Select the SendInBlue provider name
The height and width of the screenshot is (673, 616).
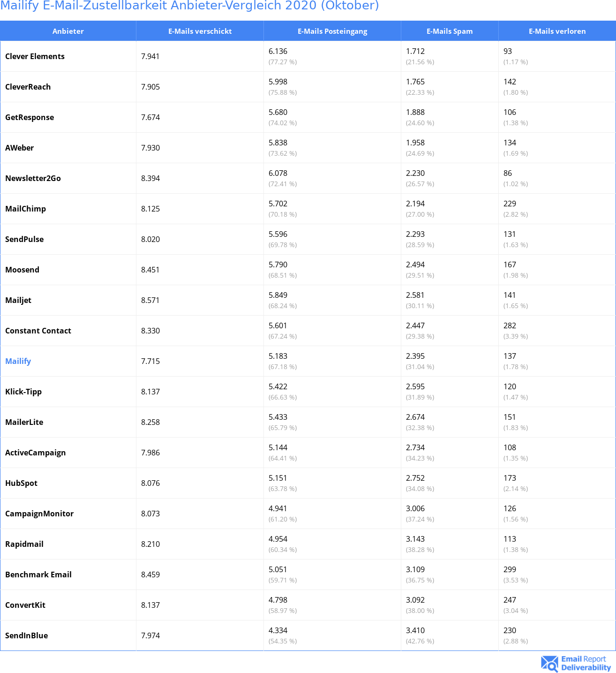pyautogui.click(x=26, y=635)
